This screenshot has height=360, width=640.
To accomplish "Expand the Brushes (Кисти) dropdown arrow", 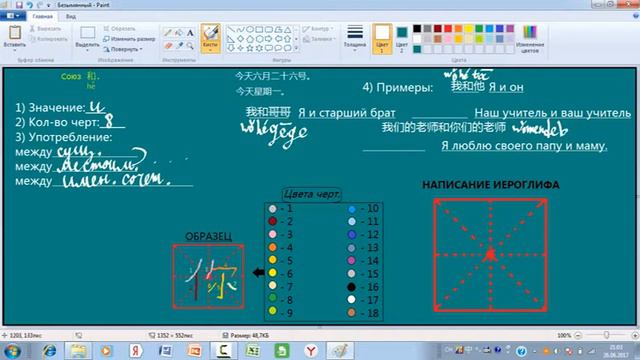I will click(x=211, y=50).
